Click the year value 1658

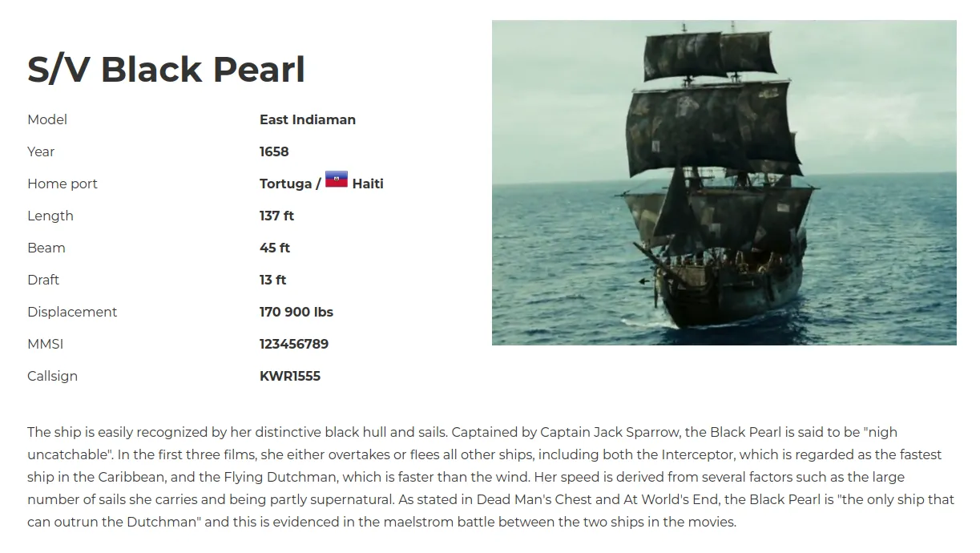point(274,151)
